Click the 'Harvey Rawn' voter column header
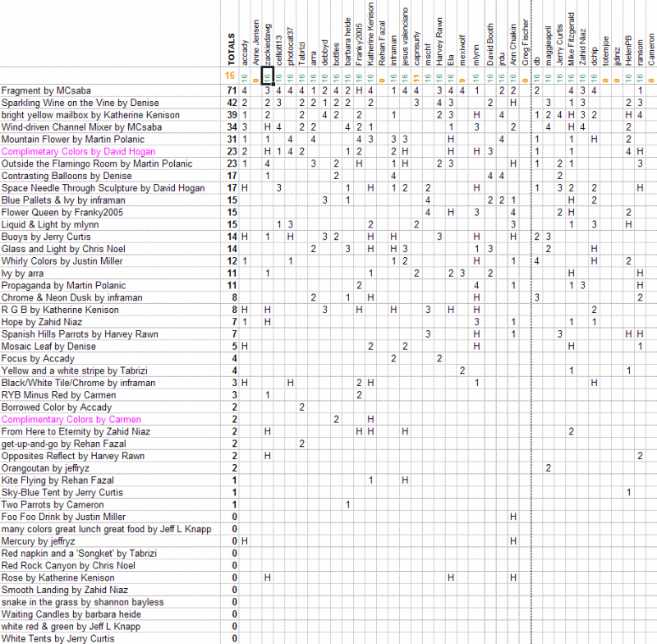The width and height of the screenshot is (657, 644). click(439, 41)
